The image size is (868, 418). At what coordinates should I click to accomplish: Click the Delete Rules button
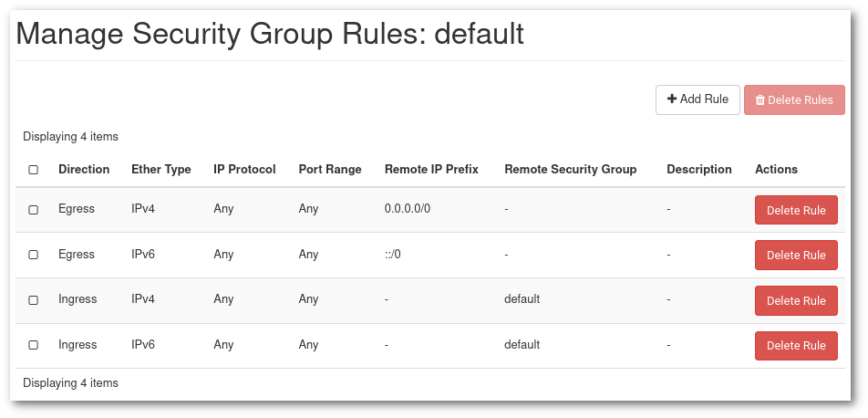pos(794,100)
